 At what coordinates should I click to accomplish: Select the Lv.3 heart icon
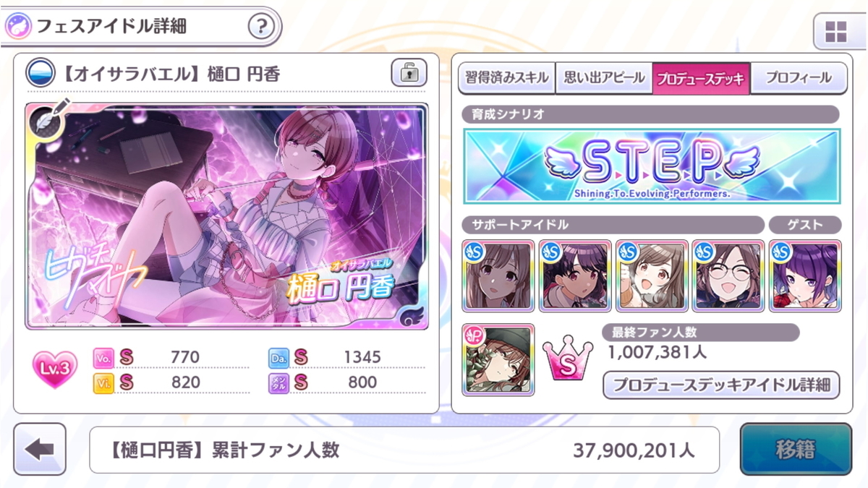(54, 369)
